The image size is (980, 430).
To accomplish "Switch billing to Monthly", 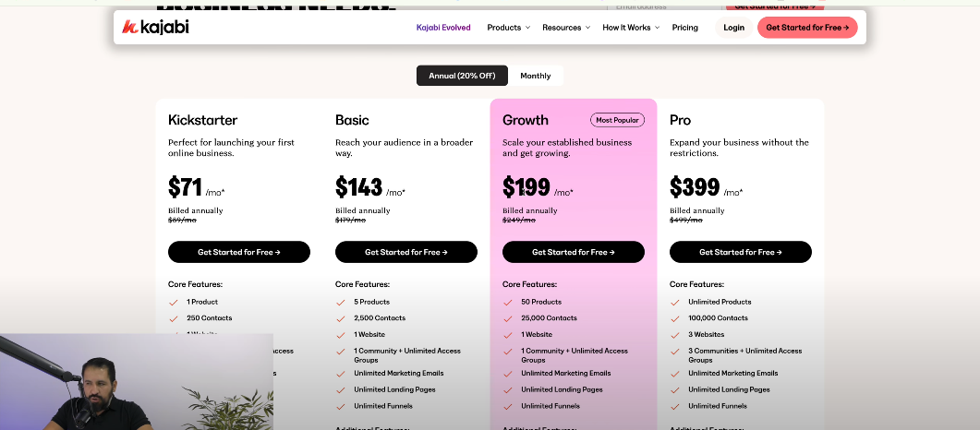I will [535, 76].
